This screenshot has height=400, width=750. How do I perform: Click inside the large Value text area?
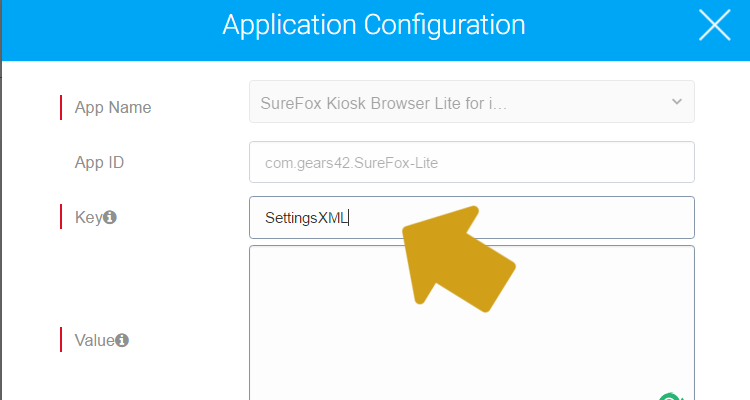[x=471, y=320]
